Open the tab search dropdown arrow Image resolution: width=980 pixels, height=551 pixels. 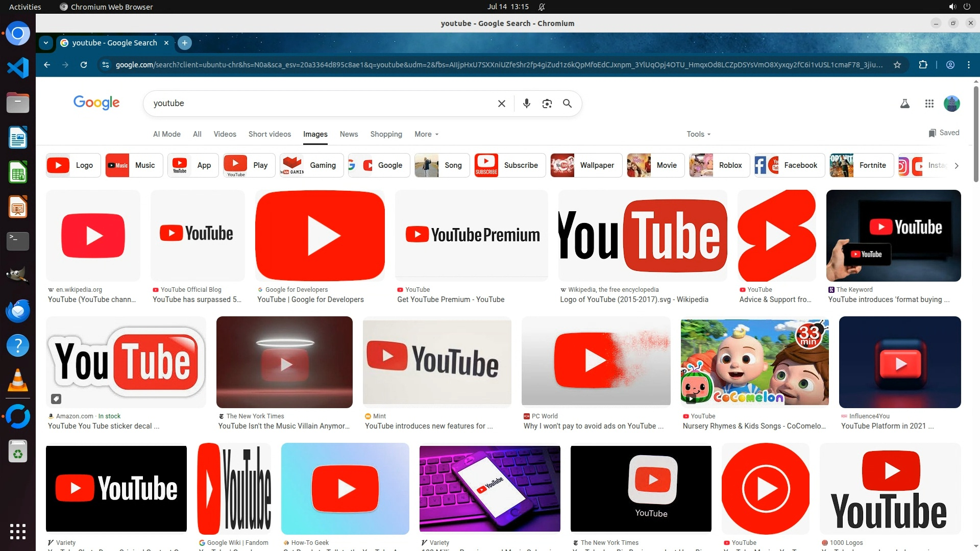tap(46, 43)
